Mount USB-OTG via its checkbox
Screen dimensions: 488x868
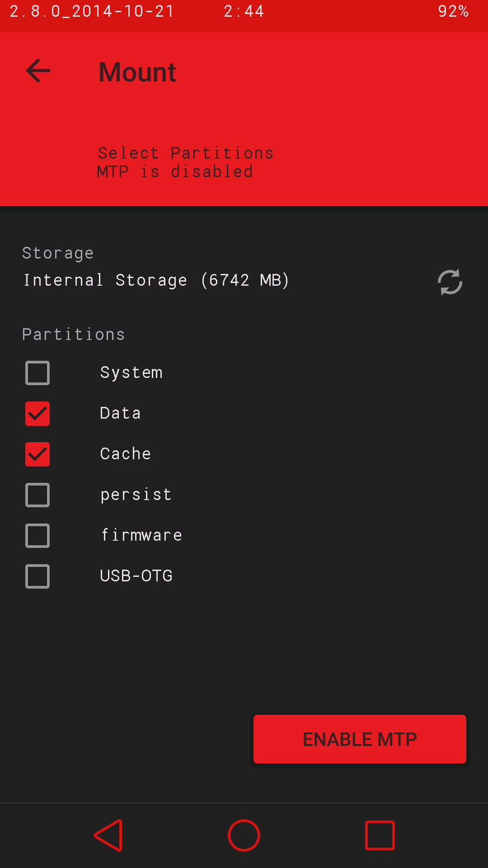[37, 577]
